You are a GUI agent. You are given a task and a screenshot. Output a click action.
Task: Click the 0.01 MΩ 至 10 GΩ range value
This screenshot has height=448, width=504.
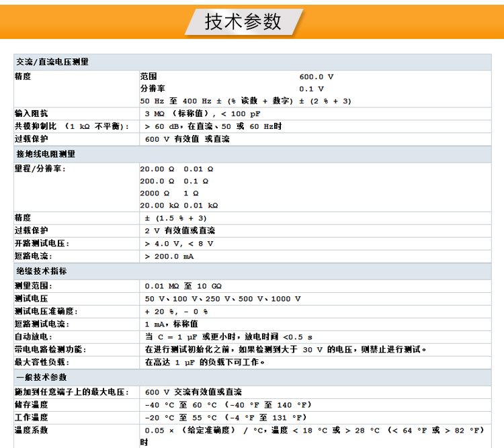188,285
